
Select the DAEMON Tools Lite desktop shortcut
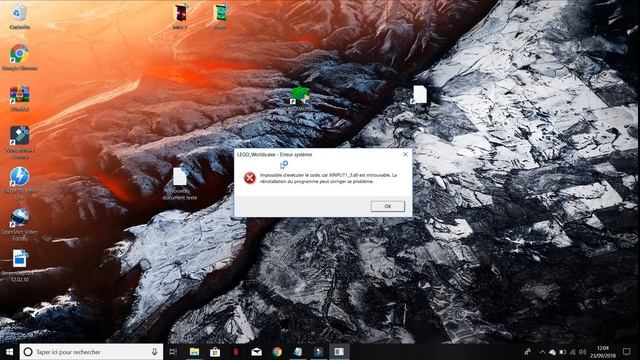coord(20,183)
